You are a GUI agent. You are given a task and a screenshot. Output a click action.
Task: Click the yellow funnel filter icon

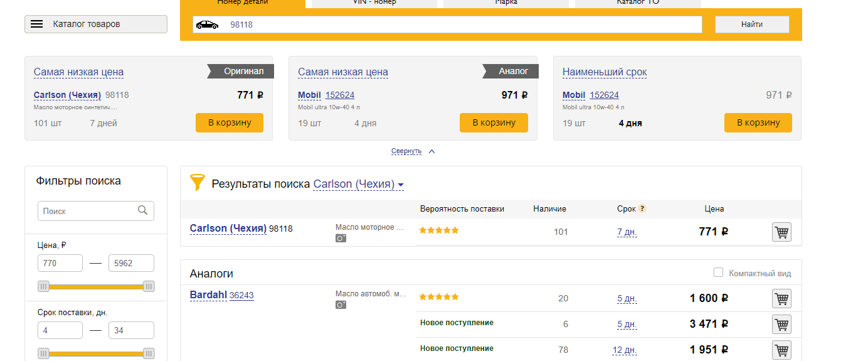click(x=198, y=183)
